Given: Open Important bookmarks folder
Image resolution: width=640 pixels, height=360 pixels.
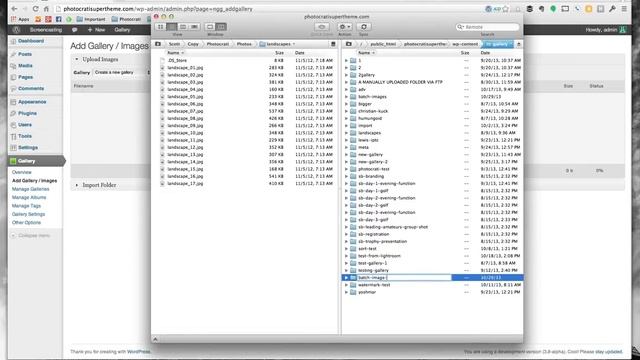Looking at the screenshot, I should pos(91,19).
